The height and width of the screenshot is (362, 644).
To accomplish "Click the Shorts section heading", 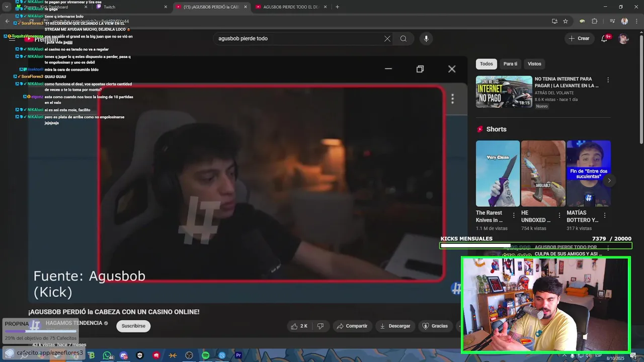I will point(496,129).
